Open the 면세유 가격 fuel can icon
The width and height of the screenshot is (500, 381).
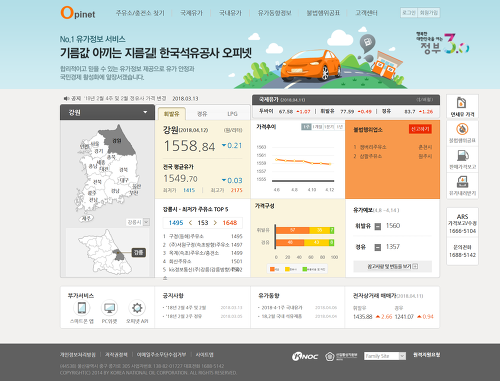(462, 103)
